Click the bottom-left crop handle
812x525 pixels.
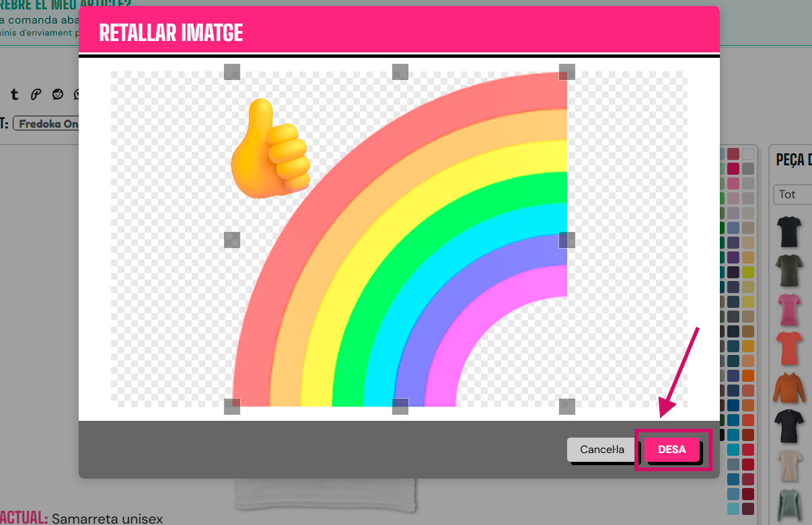pyautogui.click(x=231, y=406)
